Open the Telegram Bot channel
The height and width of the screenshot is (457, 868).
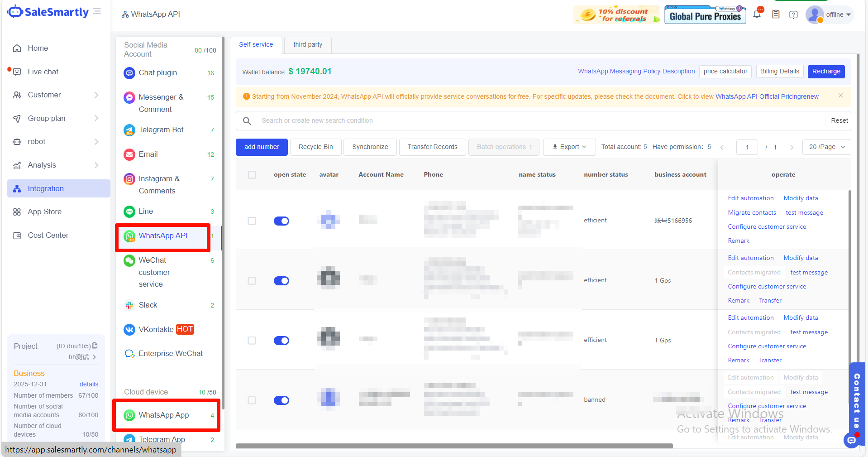pyautogui.click(x=161, y=130)
